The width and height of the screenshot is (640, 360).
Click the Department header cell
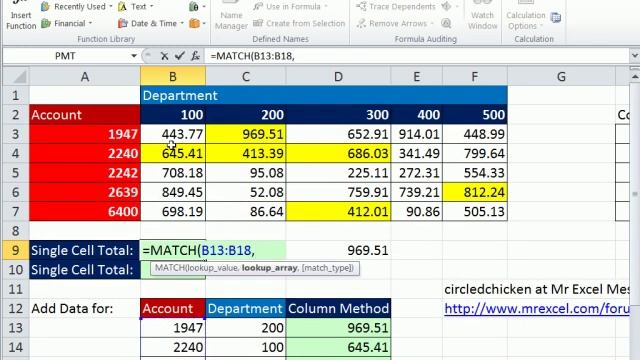(324, 96)
